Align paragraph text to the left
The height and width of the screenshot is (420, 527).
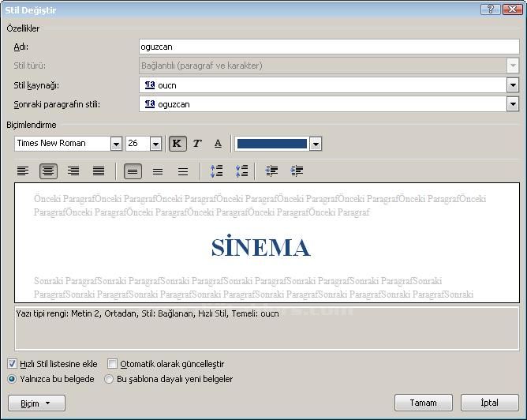(x=23, y=171)
